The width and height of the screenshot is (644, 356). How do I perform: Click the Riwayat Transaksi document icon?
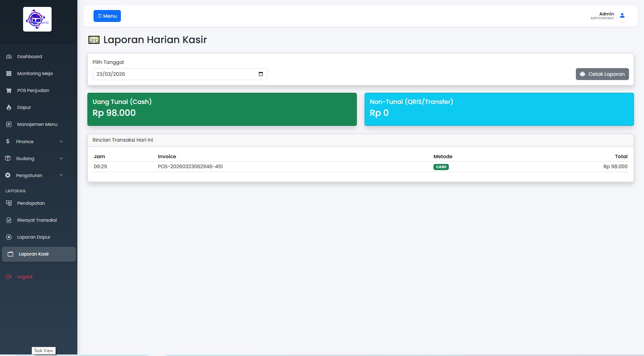(9, 220)
